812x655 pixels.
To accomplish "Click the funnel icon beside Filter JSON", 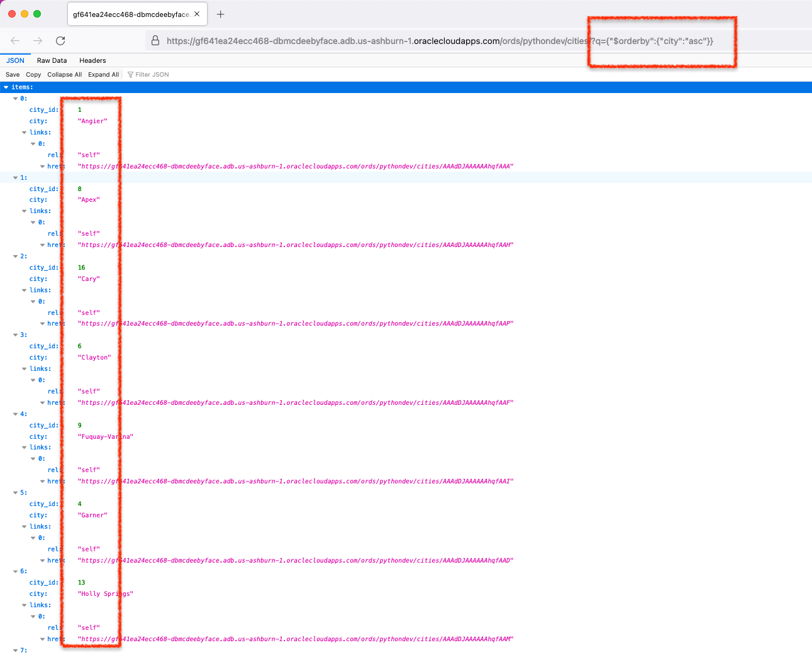I will (130, 74).
